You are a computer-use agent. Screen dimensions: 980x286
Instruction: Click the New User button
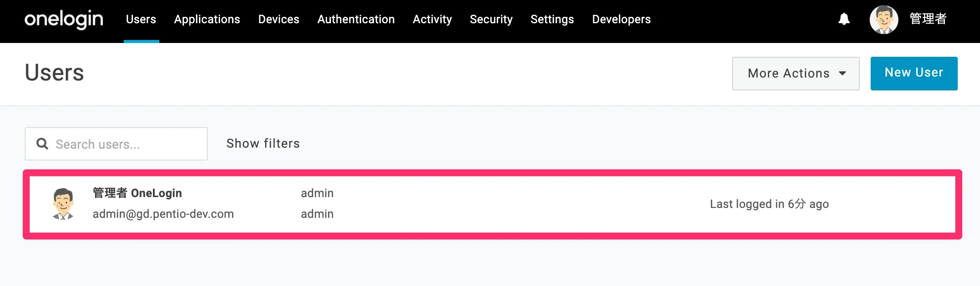(914, 73)
